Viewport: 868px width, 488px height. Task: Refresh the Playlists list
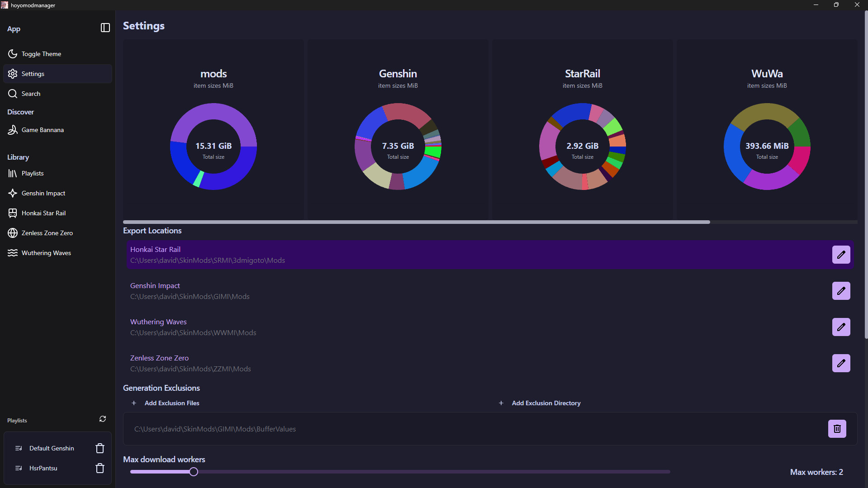(x=103, y=419)
